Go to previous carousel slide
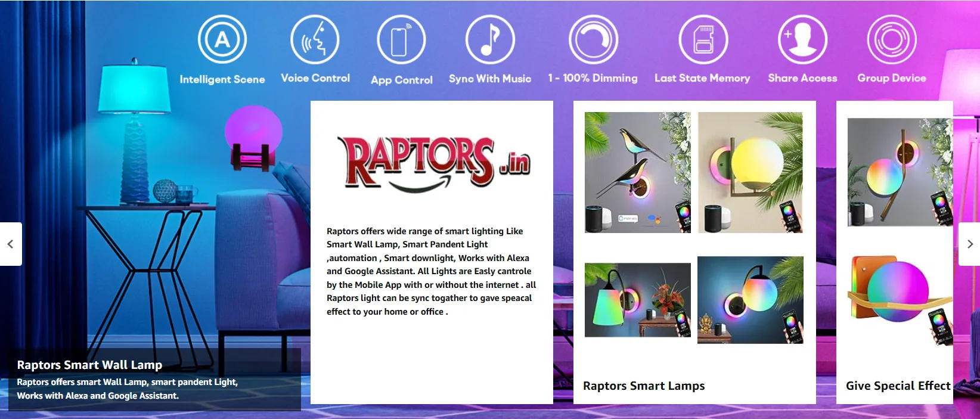 pos(10,244)
